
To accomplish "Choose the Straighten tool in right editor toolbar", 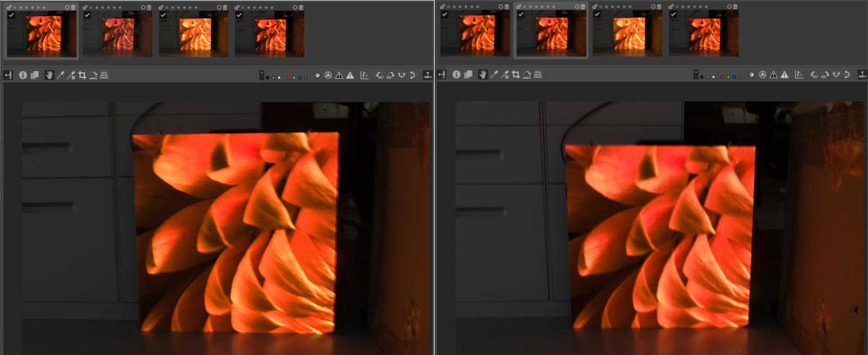I will (x=526, y=75).
